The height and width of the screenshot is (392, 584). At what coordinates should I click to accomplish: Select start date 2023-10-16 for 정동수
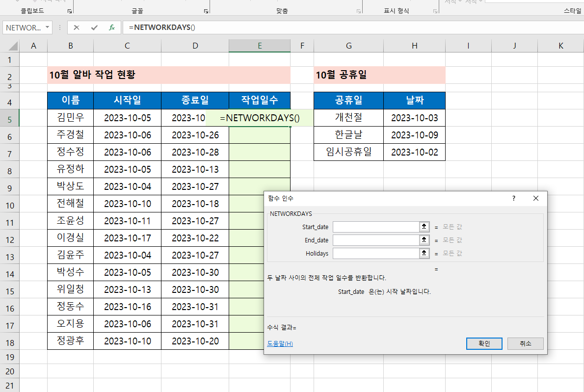(127, 307)
